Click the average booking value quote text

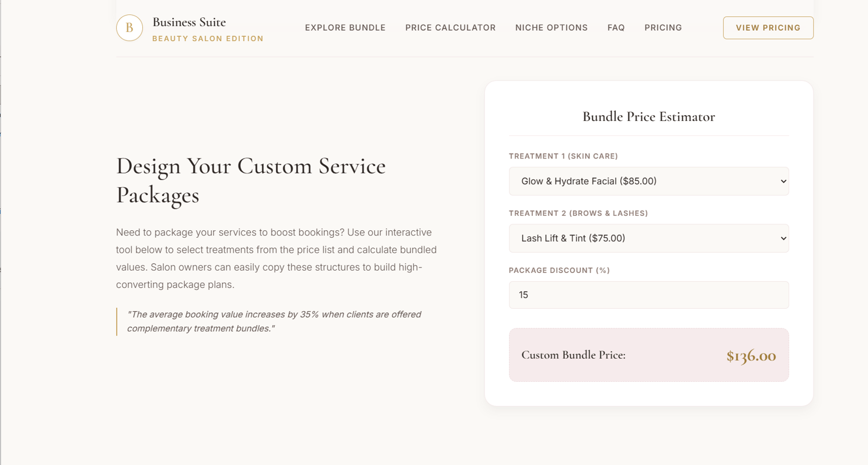tap(274, 322)
